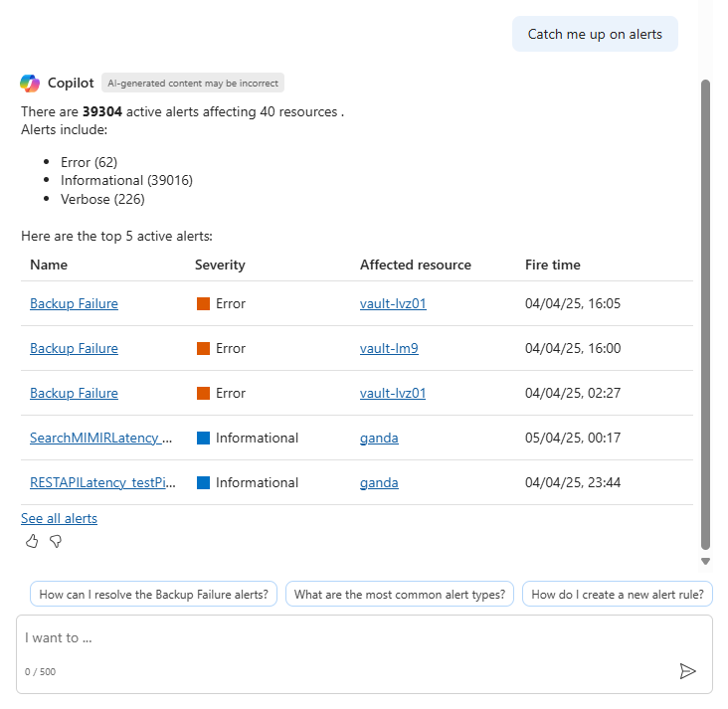Click the thumbs up feedback icon
This screenshot has height=709, width=728.
tap(32, 541)
